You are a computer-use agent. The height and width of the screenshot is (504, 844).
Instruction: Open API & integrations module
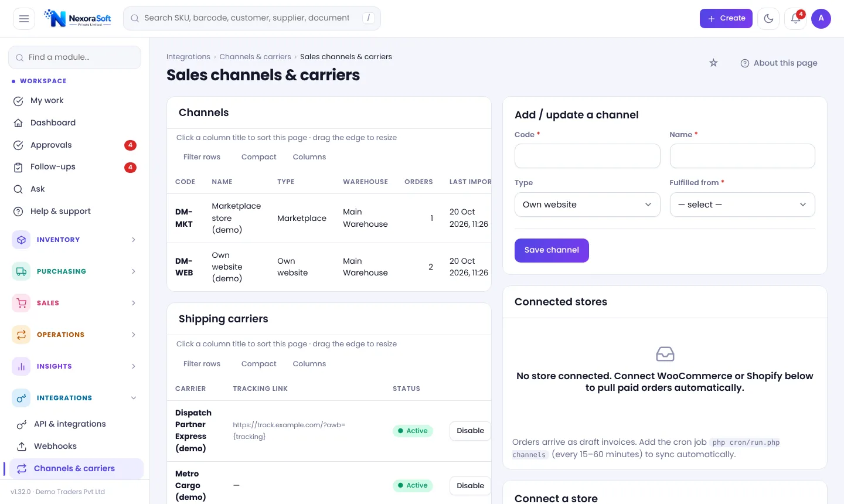pos(76,424)
